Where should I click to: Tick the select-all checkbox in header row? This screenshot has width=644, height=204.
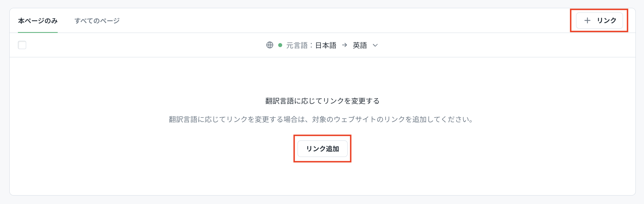click(x=22, y=45)
